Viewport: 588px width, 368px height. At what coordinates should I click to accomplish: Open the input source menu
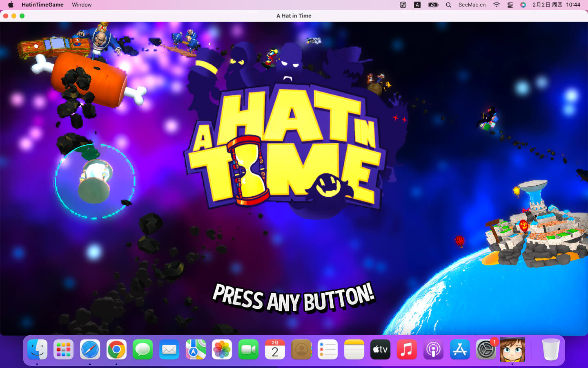[x=417, y=5]
